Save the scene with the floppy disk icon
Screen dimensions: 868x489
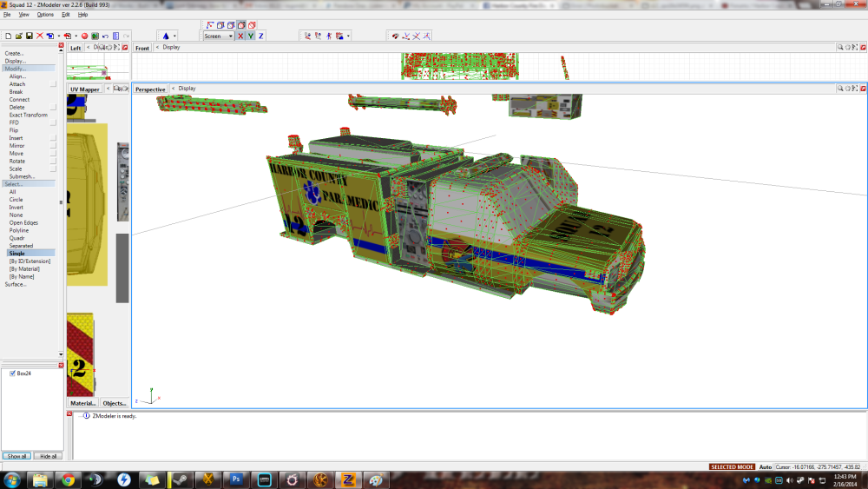coord(30,36)
